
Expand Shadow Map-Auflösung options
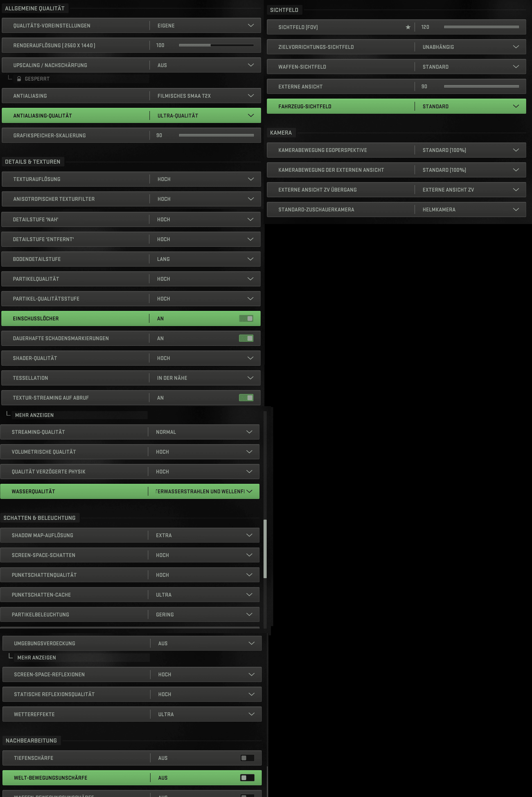[203, 535]
